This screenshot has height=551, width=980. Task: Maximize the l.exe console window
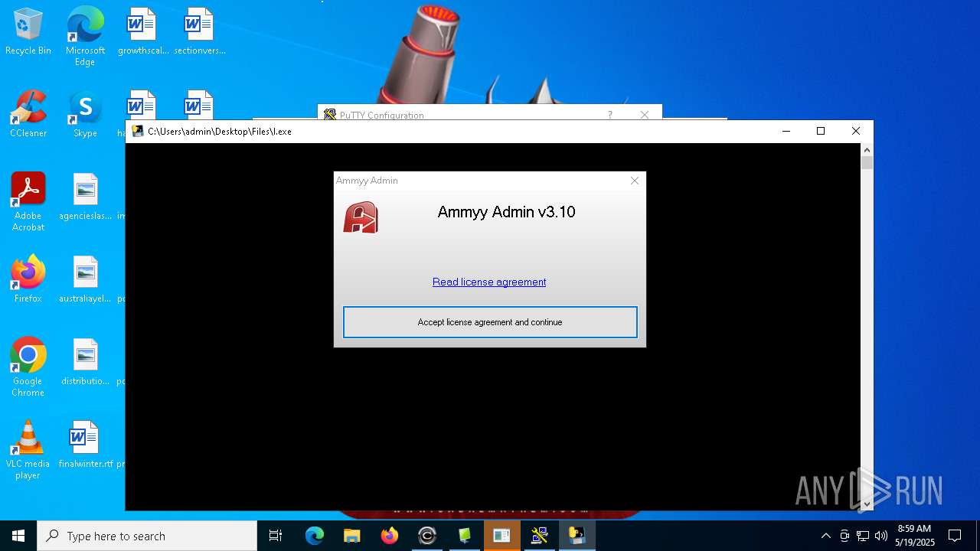pyautogui.click(x=821, y=131)
